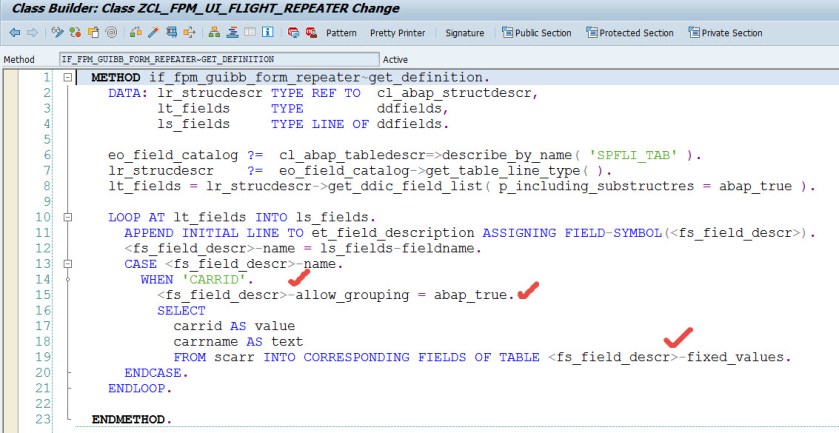The image size is (839, 433).
Task: Click the 'Method' field label
Action: [x=19, y=59]
